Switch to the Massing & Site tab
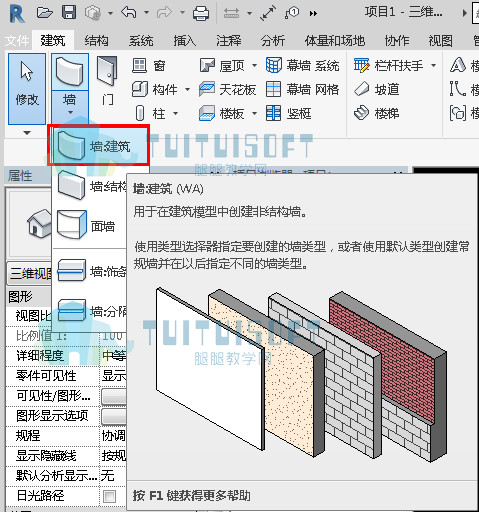This screenshot has height=512, width=479. (x=335, y=41)
